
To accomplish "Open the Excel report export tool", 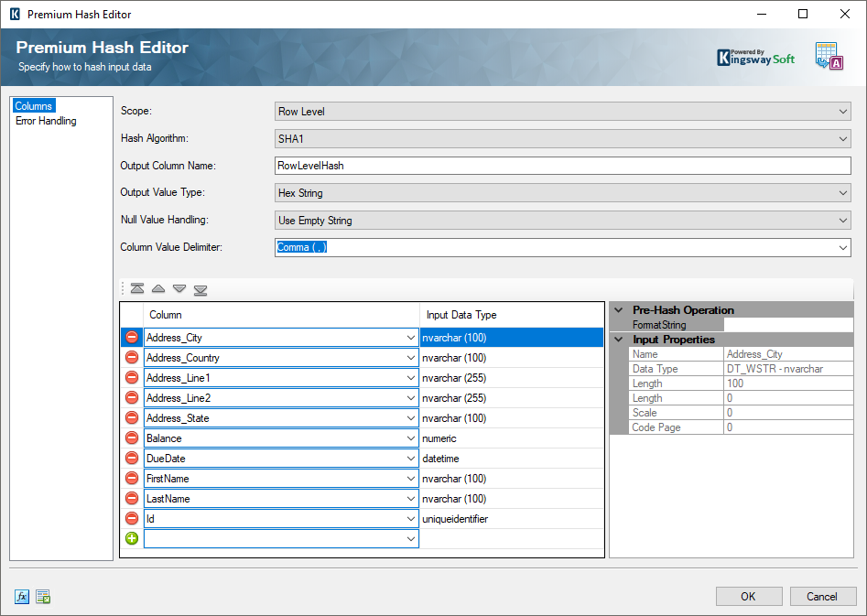I will point(42,596).
